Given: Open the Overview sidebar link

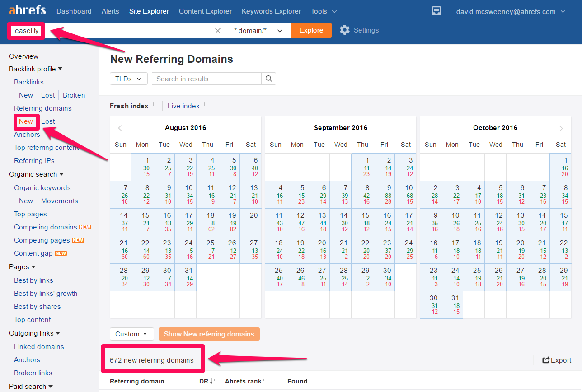Looking at the screenshot, I should click(x=24, y=56).
